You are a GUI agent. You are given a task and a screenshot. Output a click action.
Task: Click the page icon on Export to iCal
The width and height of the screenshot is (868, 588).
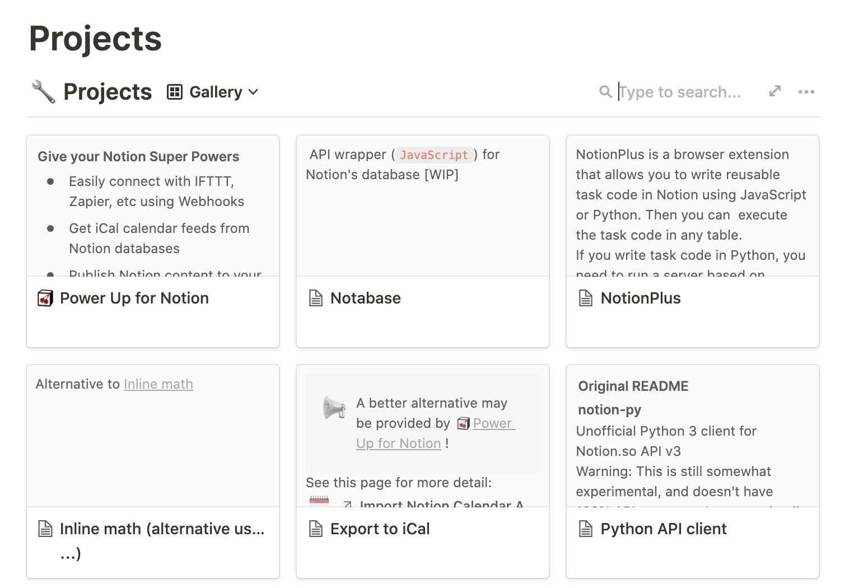316,529
